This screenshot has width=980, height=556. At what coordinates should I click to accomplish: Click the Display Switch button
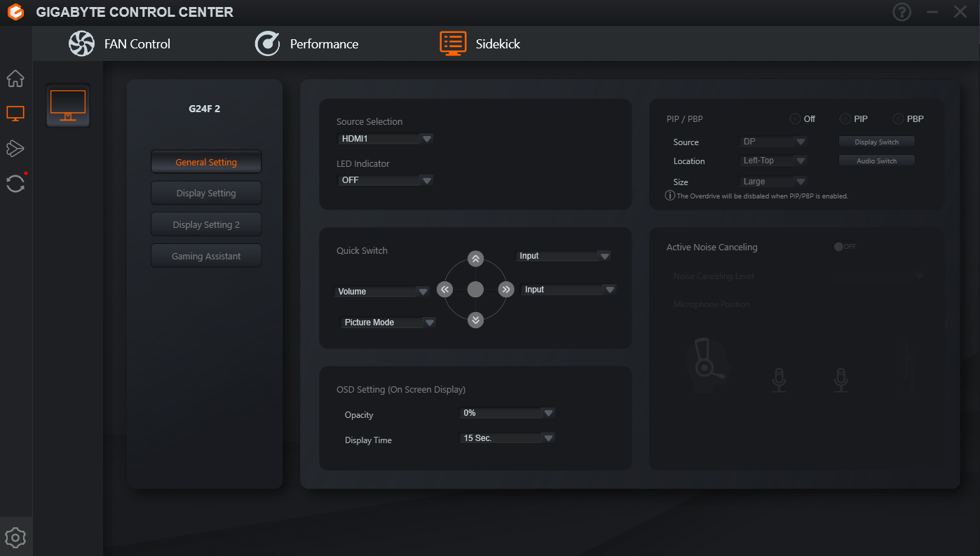pos(877,142)
